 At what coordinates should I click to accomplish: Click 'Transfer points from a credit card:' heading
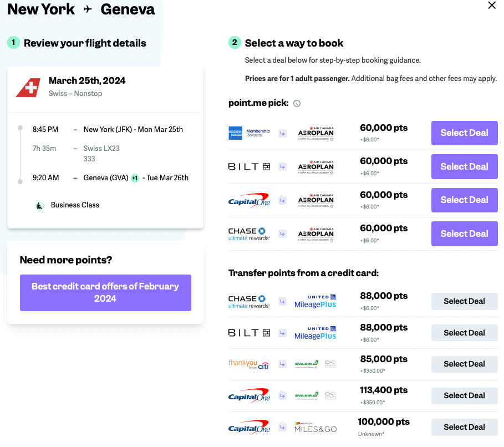click(303, 273)
